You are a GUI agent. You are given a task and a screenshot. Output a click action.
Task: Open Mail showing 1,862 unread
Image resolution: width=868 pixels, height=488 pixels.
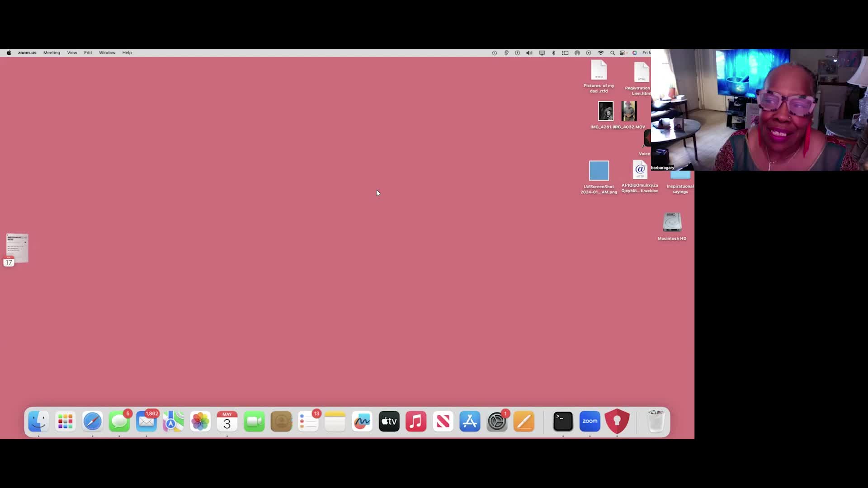click(x=146, y=422)
